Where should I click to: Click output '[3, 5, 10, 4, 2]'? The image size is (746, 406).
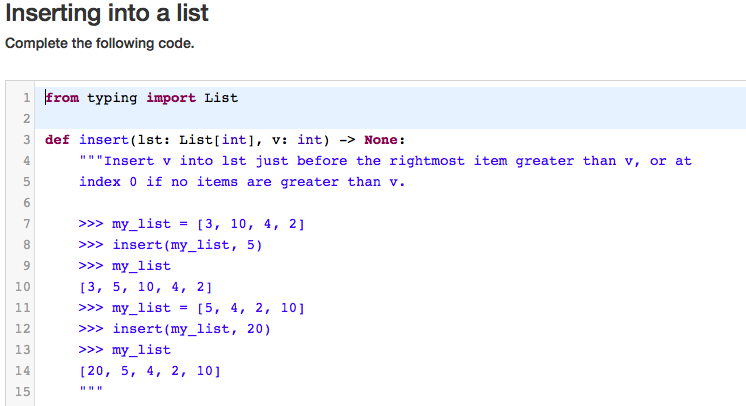click(x=146, y=287)
